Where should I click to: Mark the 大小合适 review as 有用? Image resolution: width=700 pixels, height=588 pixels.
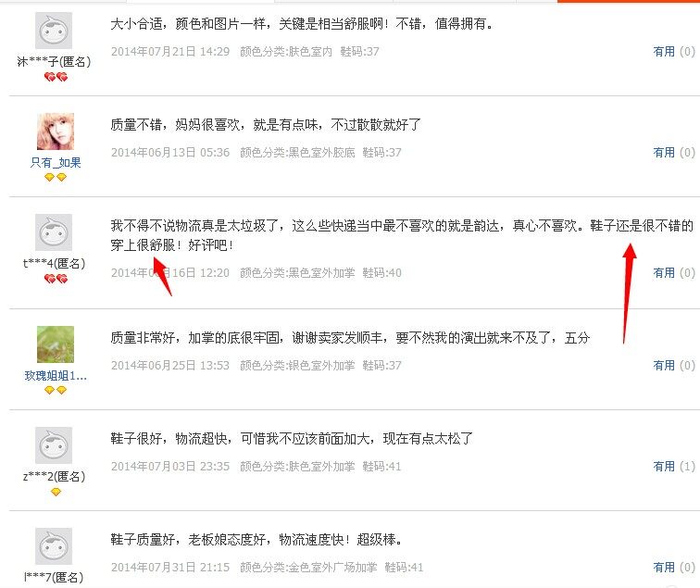(664, 52)
